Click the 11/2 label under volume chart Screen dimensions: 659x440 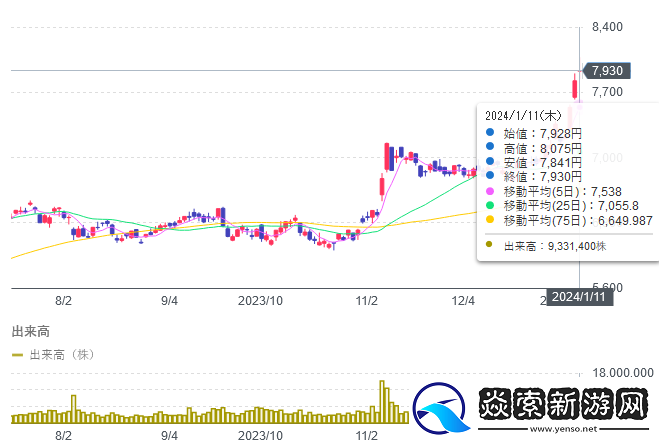click(x=367, y=436)
